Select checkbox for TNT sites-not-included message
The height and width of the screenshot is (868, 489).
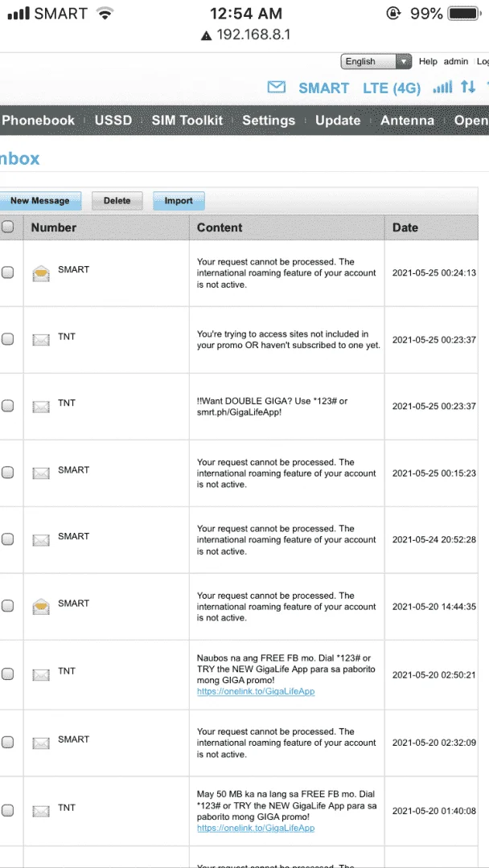(x=7, y=339)
